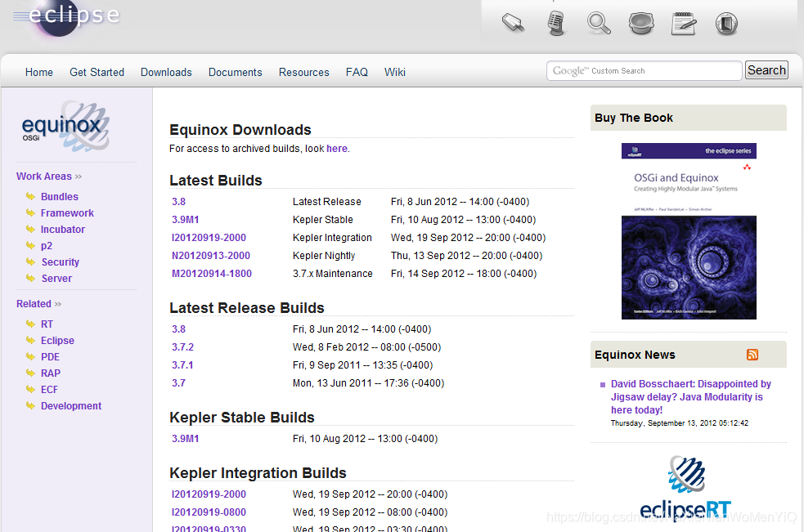Open the RSS feed icon next to Equinox News
804x532 pixels.
click(752, 355)
